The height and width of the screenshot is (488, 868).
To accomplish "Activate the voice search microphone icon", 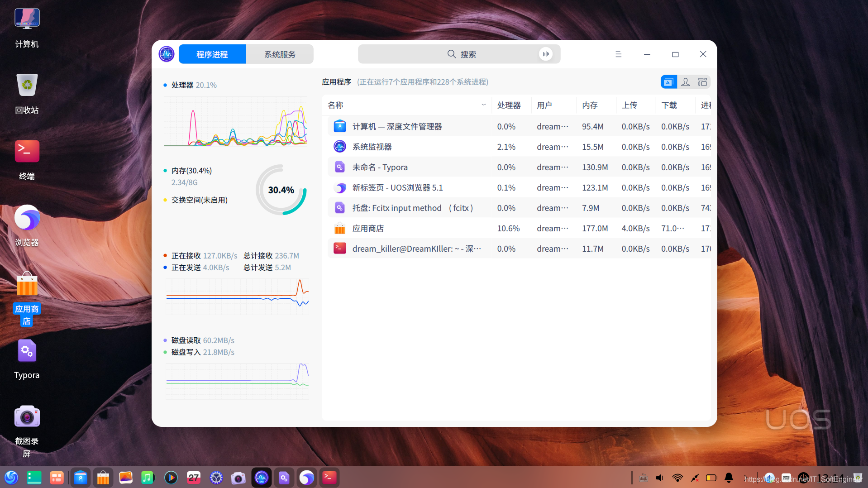I will tap(546, 54).
